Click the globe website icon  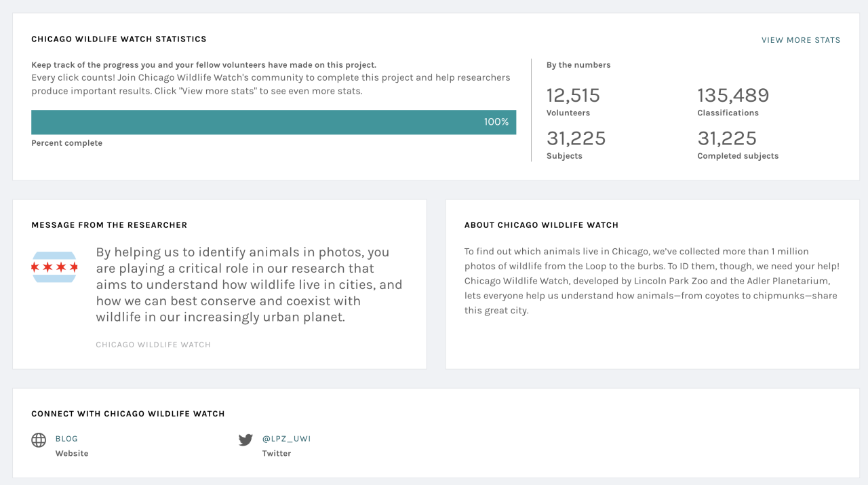pyautogui.click(x=39, y=440)
